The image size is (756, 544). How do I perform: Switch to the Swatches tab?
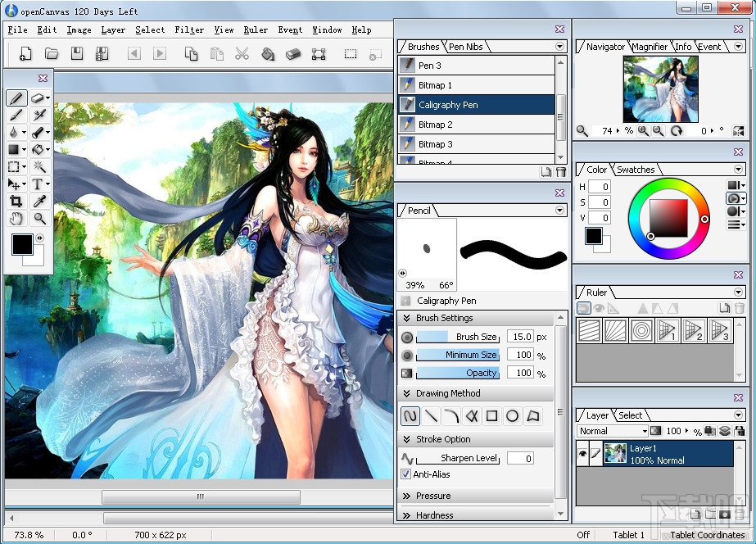click(636, 170)
